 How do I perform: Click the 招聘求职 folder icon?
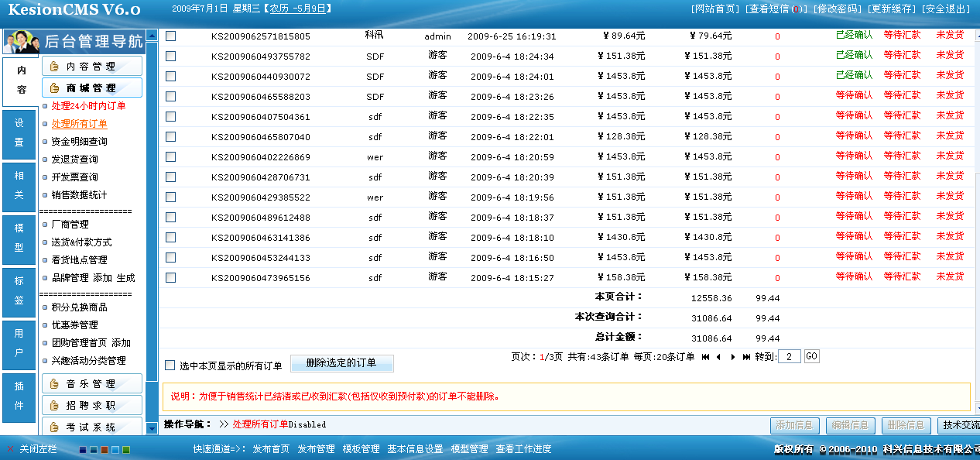(54, 406)
